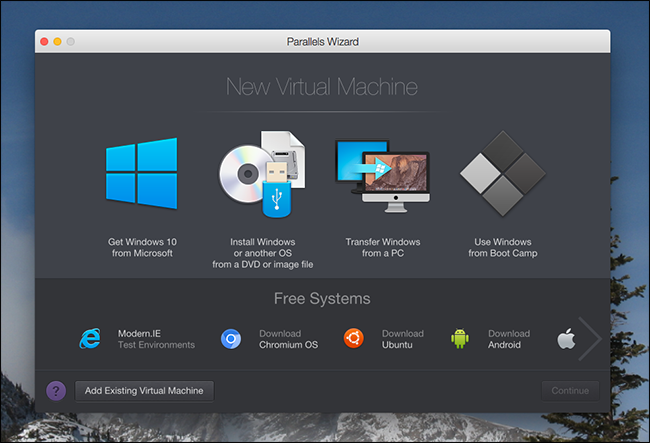The height and width of the screenshot is (443, 650).
Task: Select 'Use Windows from Boot Camp' label
Action: [x=503, y=247]
